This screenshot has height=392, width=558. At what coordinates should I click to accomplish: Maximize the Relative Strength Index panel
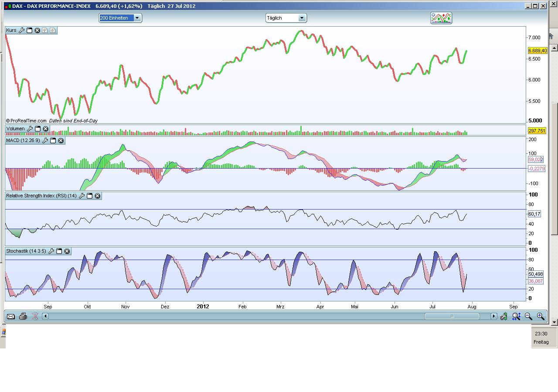click(x=90, y=196)
